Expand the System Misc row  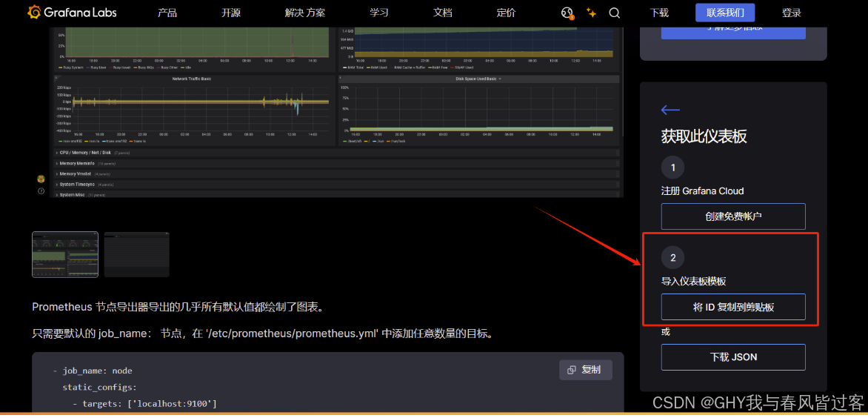tap(338, 195)
